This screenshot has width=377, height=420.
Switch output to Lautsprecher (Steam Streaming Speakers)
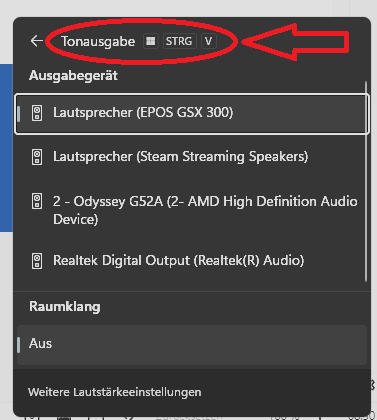pyautogui.click(x=192, y=157)
